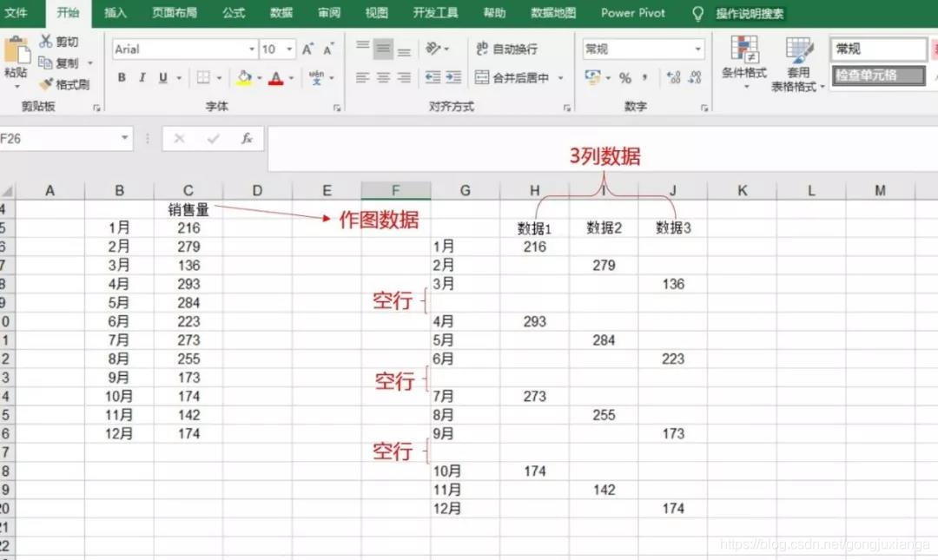
Task: Open the font size dropdown
Action: [x=289, y=49]
